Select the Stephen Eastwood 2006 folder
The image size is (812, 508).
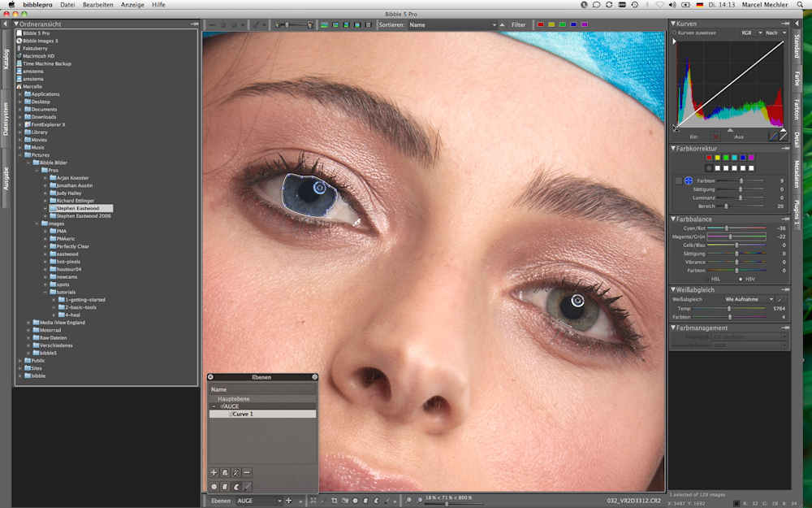click(x=84, y=215)
